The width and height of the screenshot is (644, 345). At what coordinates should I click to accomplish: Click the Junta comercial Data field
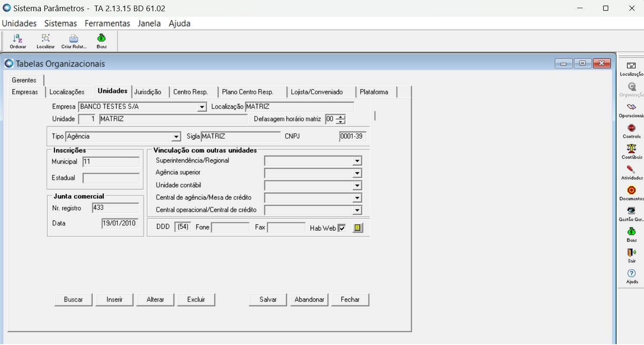[120, 224]
